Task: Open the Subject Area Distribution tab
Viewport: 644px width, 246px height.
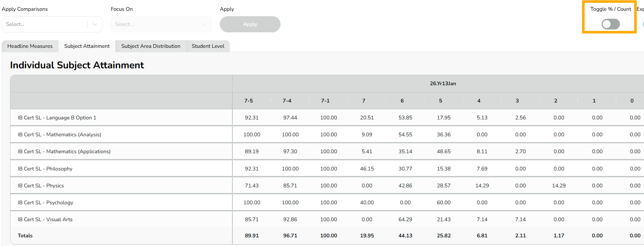Action: click(151, 46)
